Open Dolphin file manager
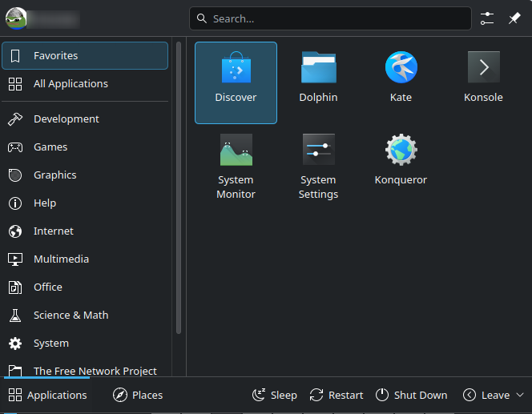 (318, 82)
